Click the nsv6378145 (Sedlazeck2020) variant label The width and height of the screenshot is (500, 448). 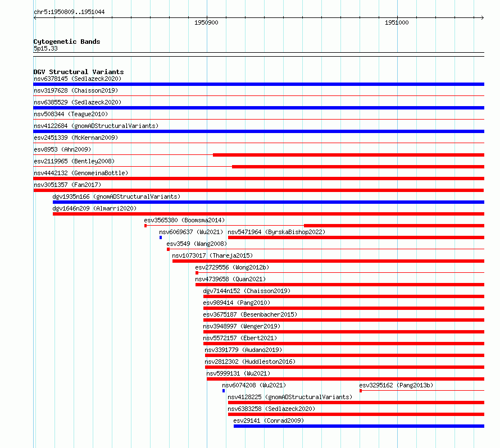78,79
